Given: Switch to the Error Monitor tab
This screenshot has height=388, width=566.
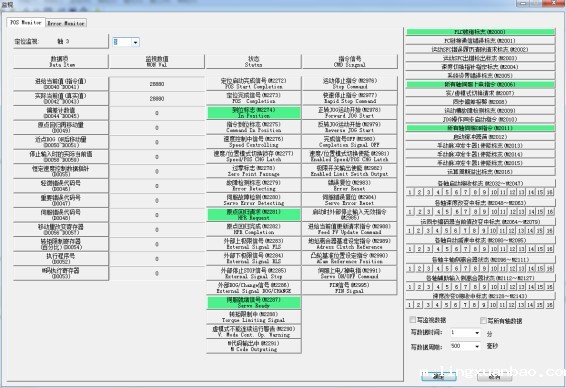Looking at the screenshot, I should pyautogui.click(x=66, y=23).
